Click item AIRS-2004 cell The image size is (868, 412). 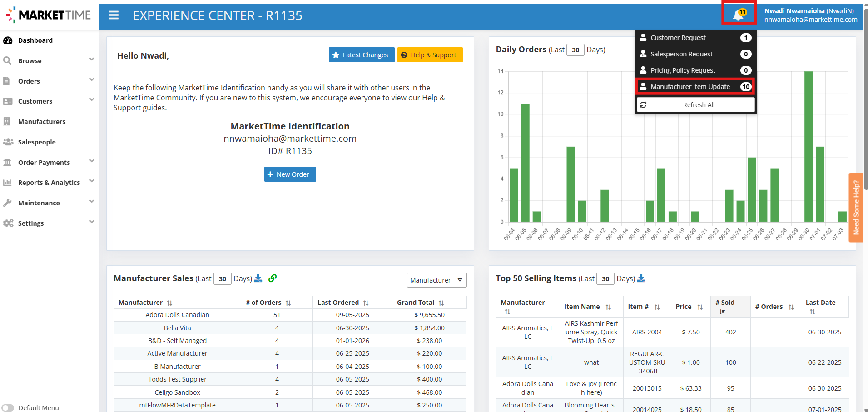click(647, 332)
